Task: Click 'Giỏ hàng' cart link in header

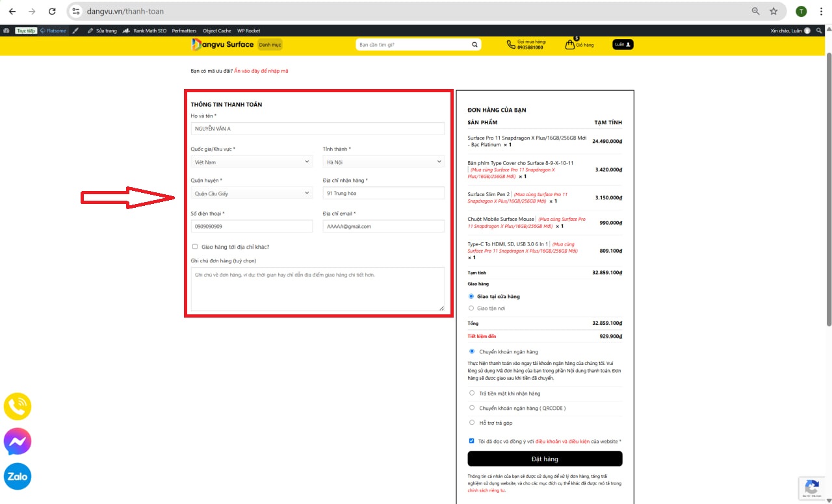Action: point(585,45)
